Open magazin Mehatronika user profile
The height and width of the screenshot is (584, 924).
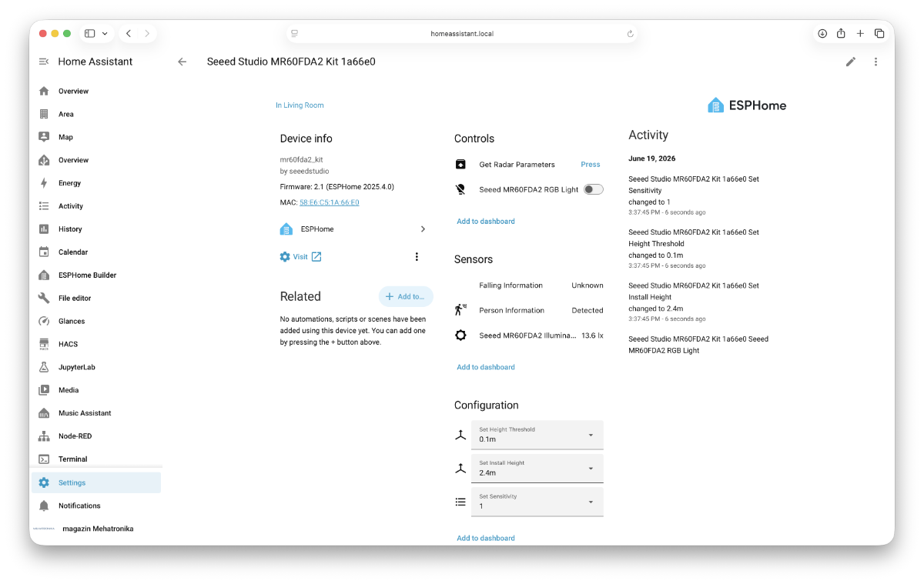point(96,529)
